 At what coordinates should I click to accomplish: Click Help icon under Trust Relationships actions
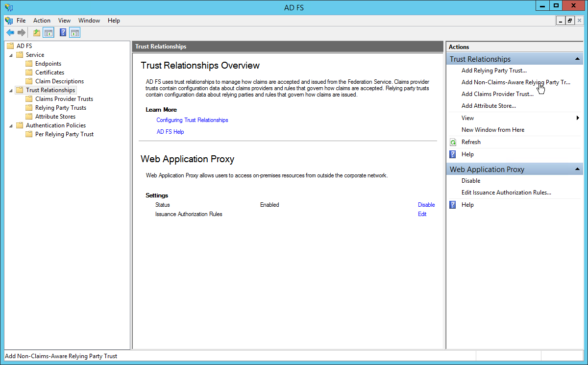click(453, 154)
